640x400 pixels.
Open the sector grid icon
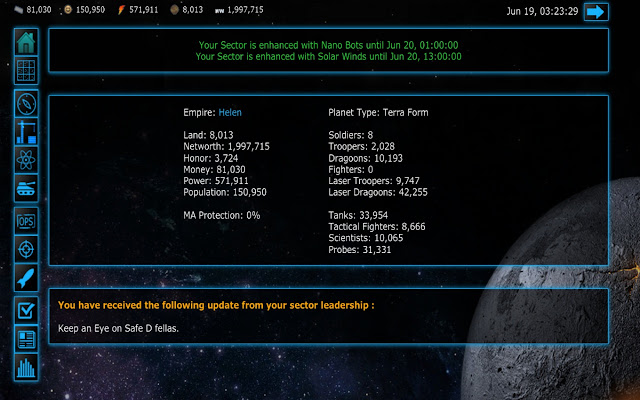click(x=26, y=71)
